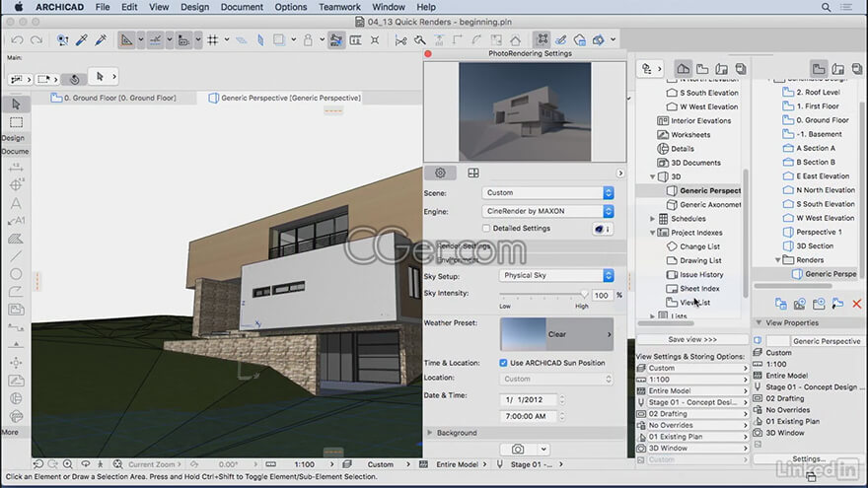This screenshot has width=868, height=488.
Task: Click the Layout Book icon in Navigator
Action: pyautogui.click(x=721, y=69)
